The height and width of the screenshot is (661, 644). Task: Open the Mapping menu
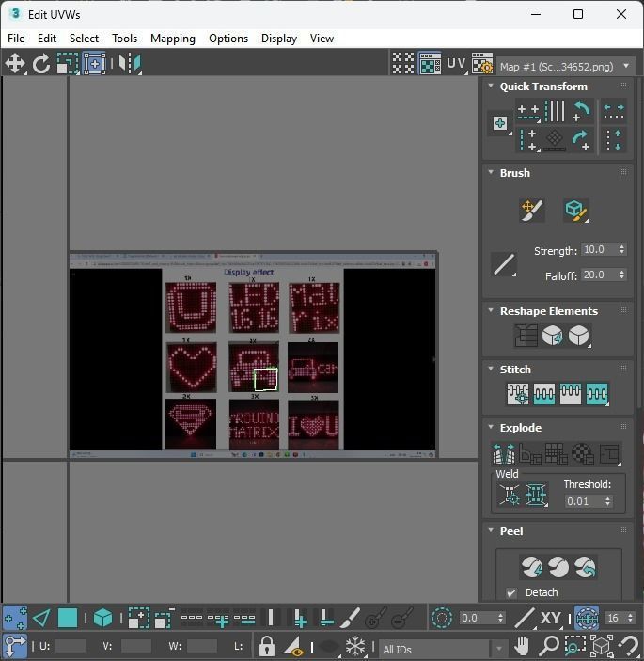pos(173,39)
